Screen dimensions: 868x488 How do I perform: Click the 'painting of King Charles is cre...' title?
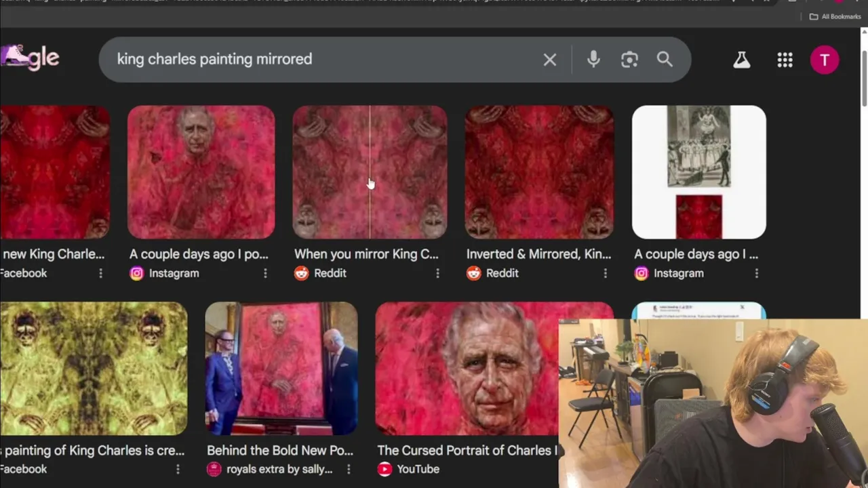point(92,450)
